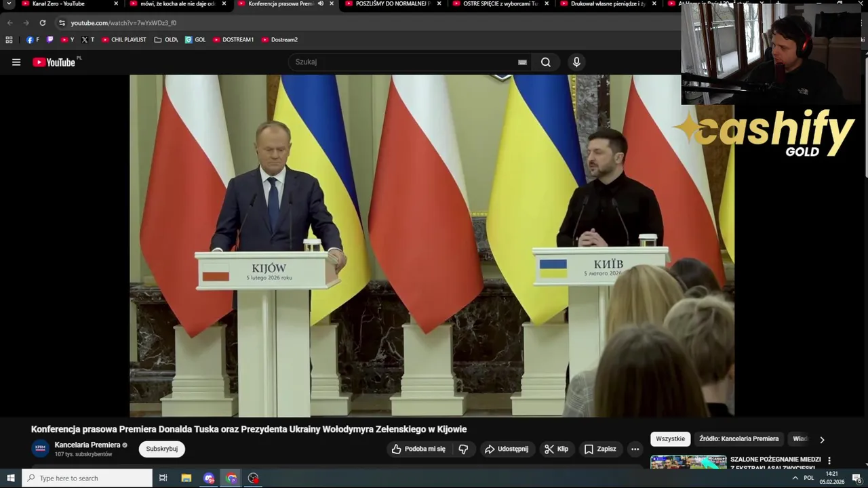868x488 pixels.
Task: Click the search magnifier button
Action: (x=546, y=62)
